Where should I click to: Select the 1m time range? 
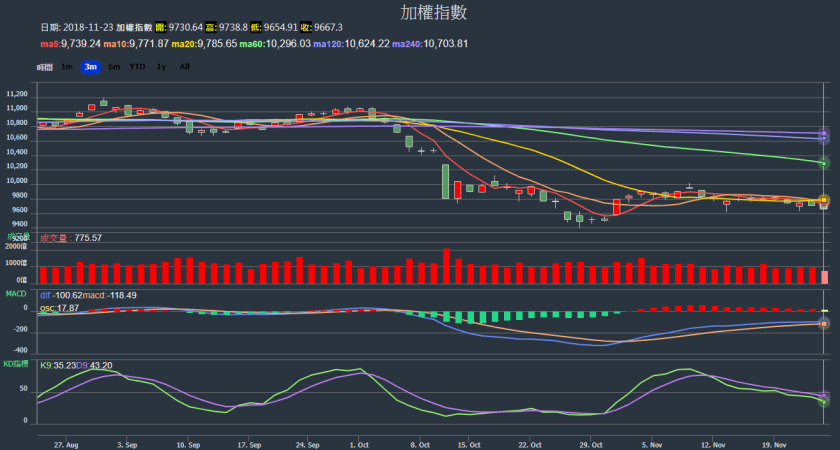tap(67, 66)
